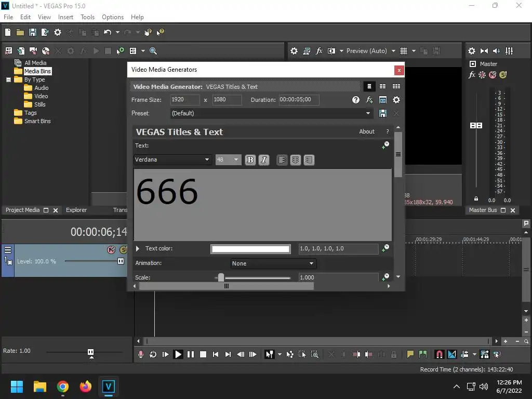Click the Search Media Bins magnifier icon
The width and height of the screenshot is (532, 399).
point(153,51)
